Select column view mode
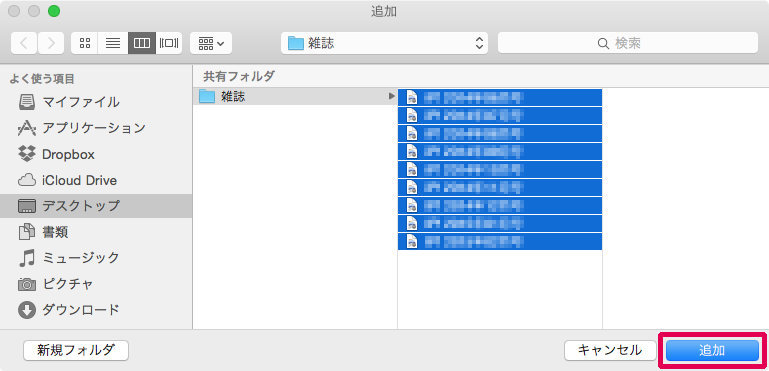769x371 pixels. (x=142, y=43)
